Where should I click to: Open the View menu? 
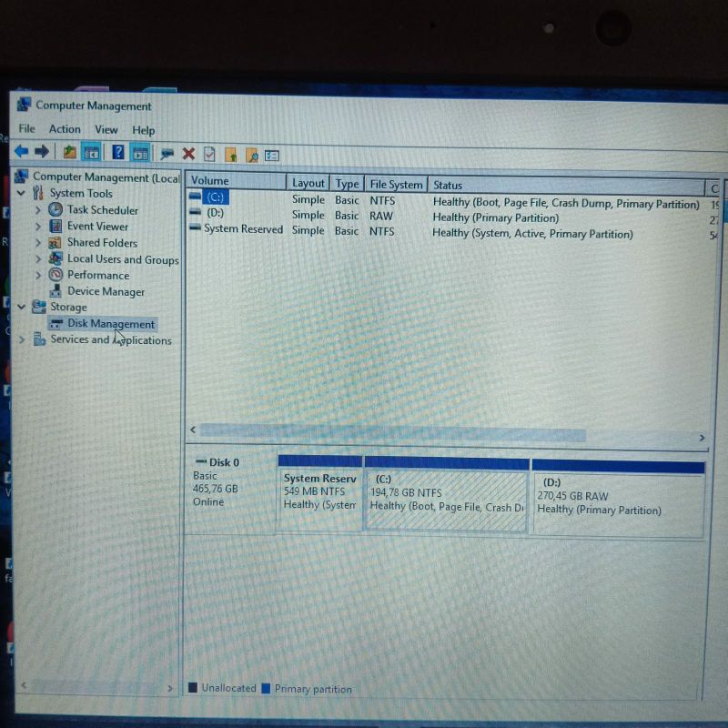pos(106,129)
